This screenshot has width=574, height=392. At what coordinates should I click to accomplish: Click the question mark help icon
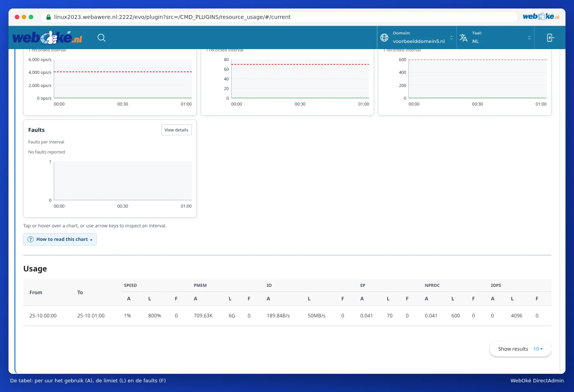pos(31,239)
